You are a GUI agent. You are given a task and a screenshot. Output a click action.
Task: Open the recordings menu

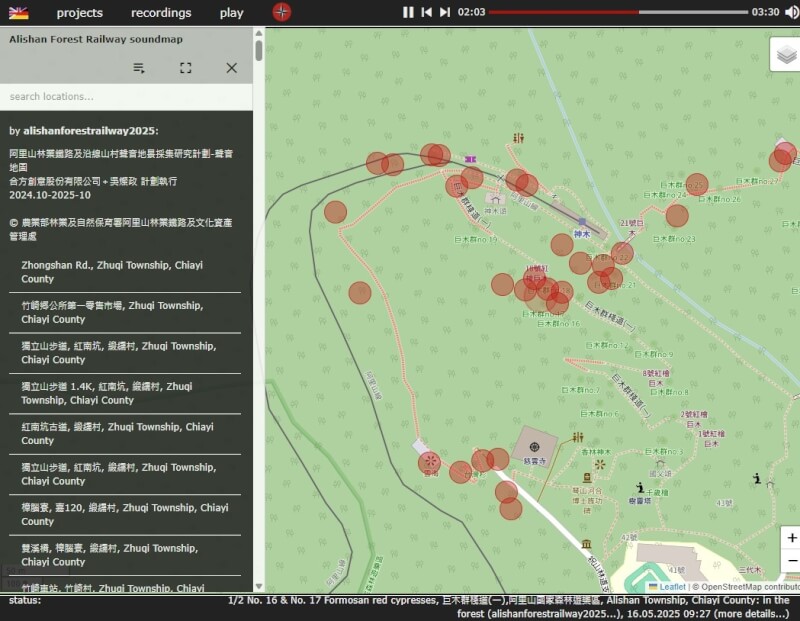tap(160, 13)
